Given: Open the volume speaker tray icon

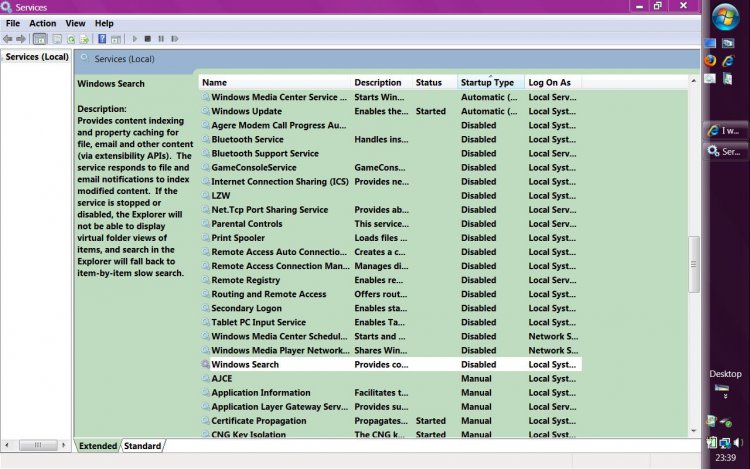Looking at the screenshot, I should pos(739,443).
